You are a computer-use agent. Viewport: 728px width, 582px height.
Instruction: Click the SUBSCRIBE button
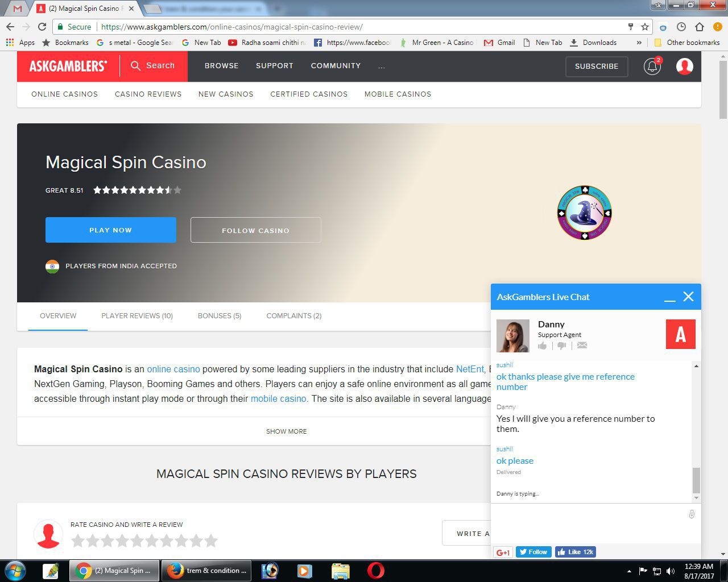coord(597,66)
